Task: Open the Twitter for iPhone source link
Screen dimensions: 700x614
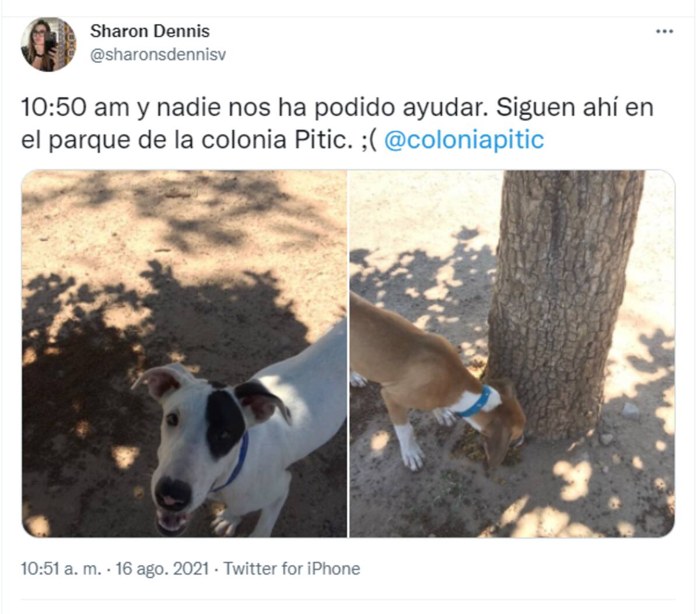Action: [x=292, y=569]
